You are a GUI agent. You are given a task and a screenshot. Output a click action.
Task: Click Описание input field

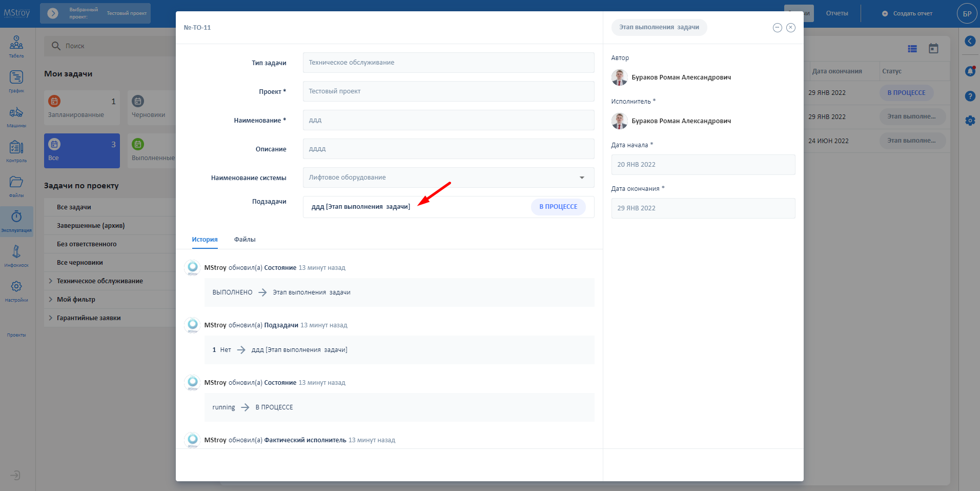[x=448, y=149]
